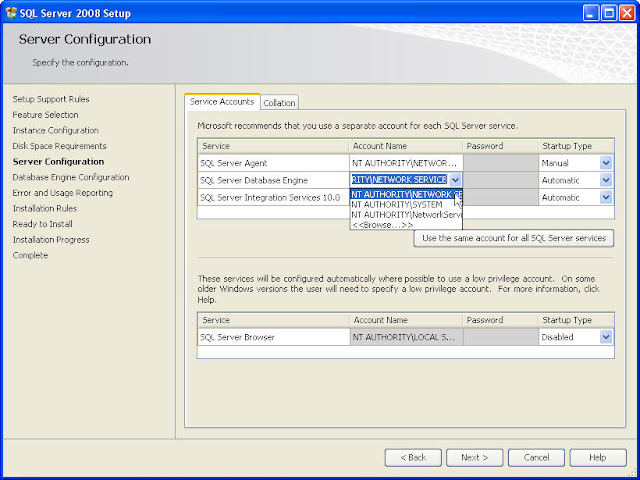Go back with the Back button
The image size is (640, 480).
413,457
